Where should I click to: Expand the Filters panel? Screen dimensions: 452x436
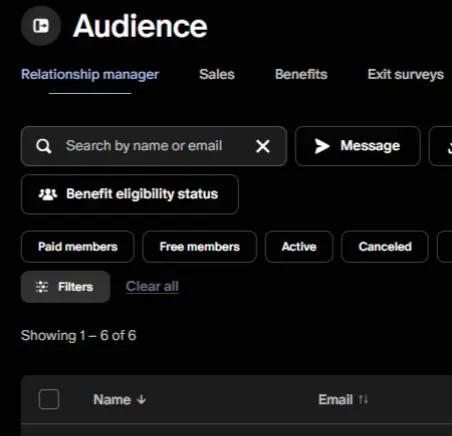[66, 287]
